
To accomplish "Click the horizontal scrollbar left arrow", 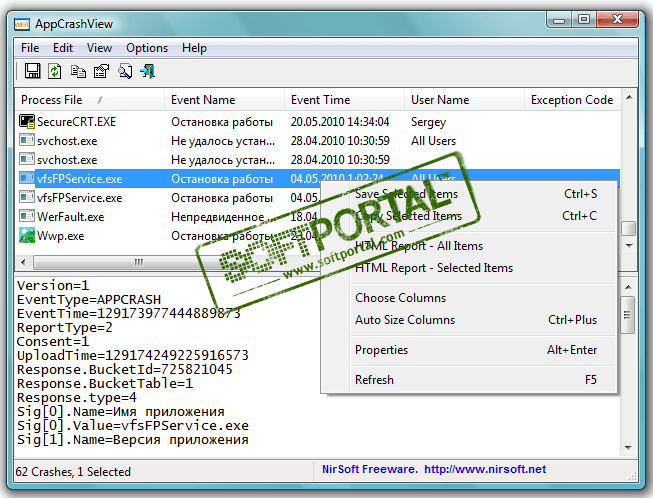I will tap(23, 262).
